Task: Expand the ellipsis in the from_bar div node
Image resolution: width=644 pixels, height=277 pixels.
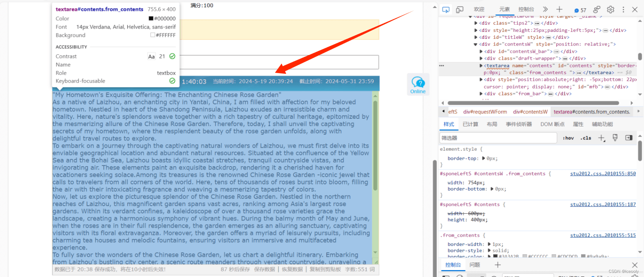Action: (x=551, y=94)
